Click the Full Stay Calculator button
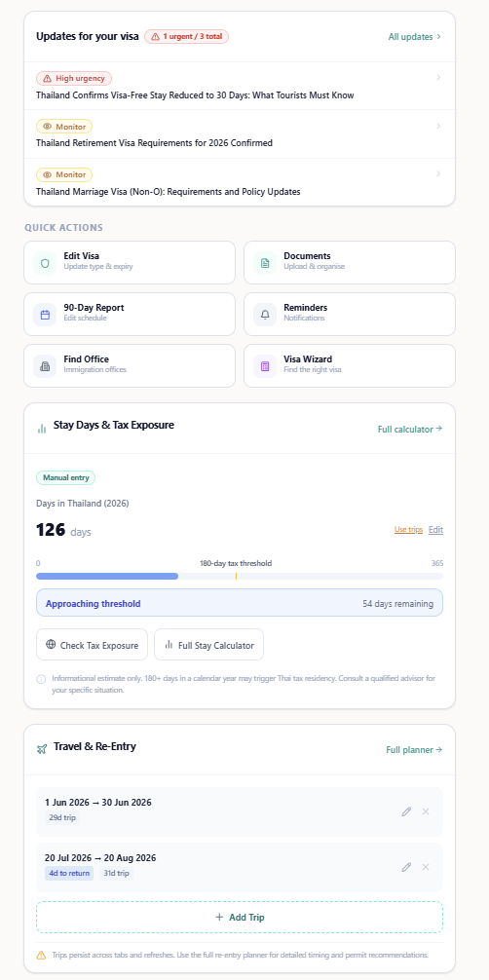The width and height of the screenshot is (489, 980). click(208, 644)
